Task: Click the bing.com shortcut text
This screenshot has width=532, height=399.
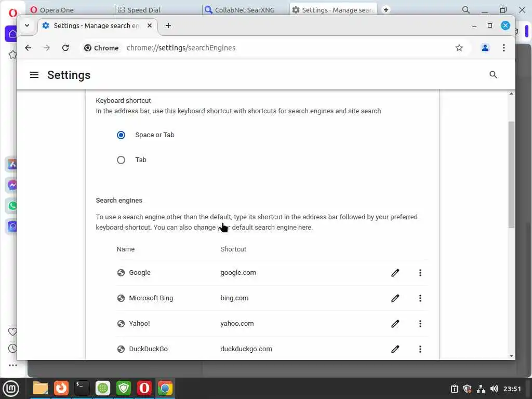Action: click(234, 298)
